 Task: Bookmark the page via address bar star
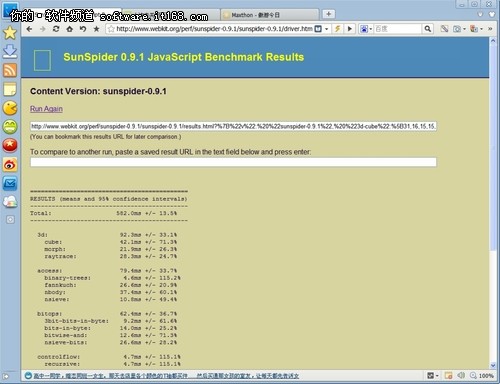pyautogui.click(x=111, y=29)
